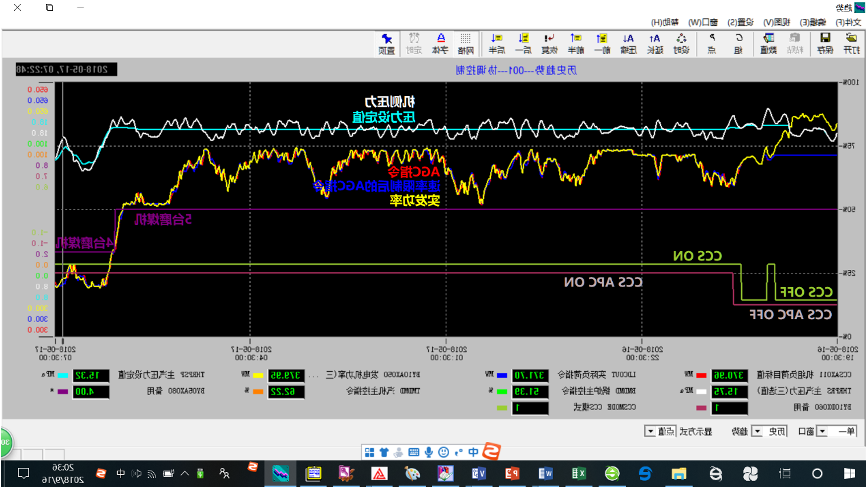
Task: Click the 15.75 main steam pressure value
Action: (730, 391)
